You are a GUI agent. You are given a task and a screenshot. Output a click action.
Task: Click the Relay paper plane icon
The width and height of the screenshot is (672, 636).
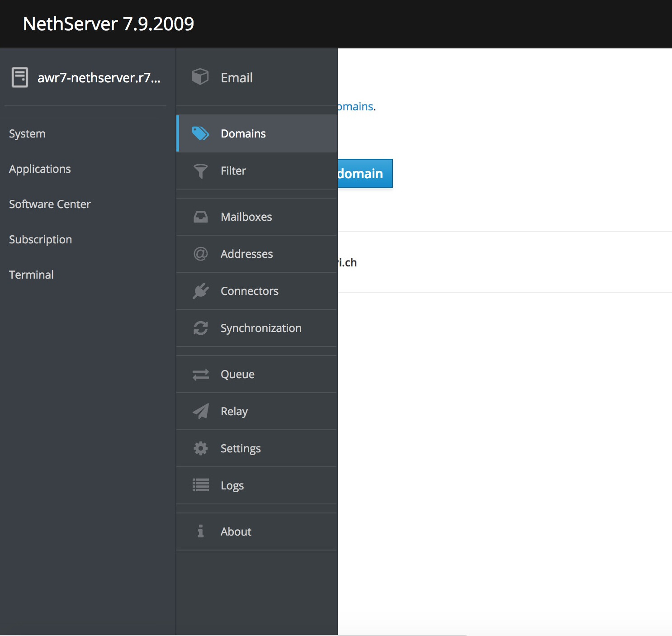(200, 411)
